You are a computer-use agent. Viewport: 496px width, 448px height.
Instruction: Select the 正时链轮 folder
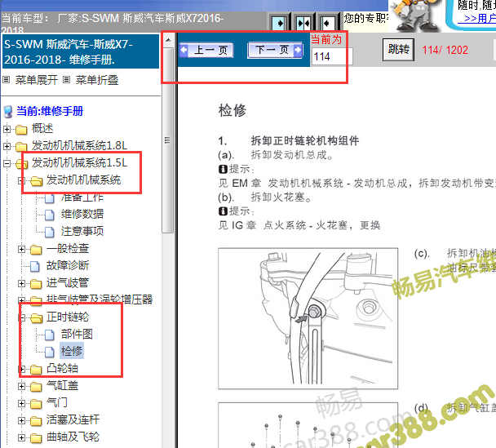pos(68,317)
